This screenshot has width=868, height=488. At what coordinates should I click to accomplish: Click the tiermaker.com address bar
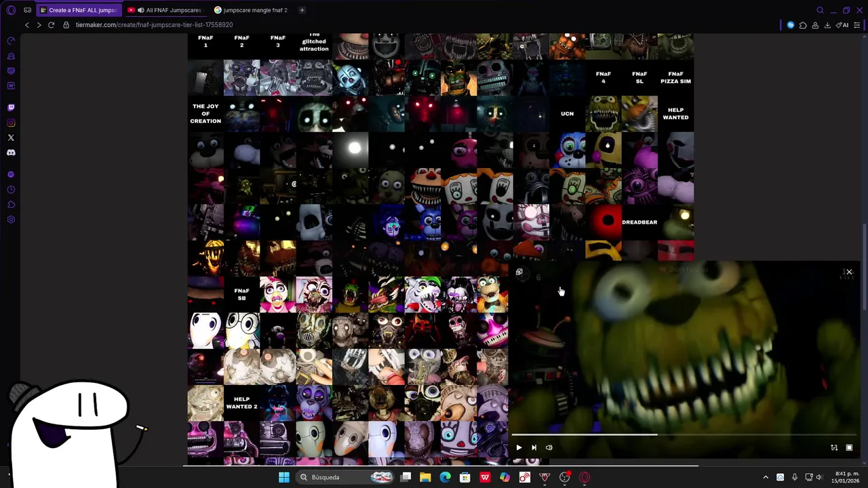[x=154, y=25]
